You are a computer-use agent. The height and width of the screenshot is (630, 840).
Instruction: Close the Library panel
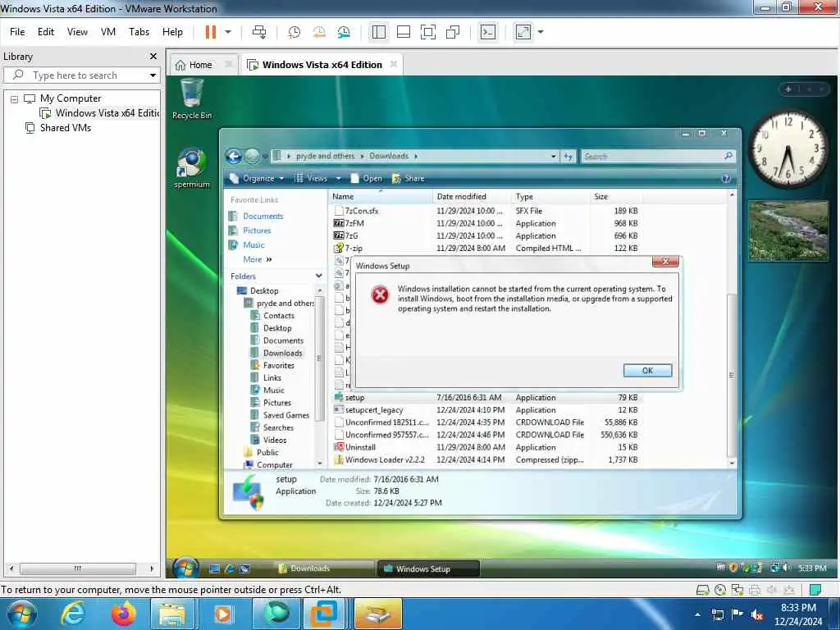tap(153, 57)
